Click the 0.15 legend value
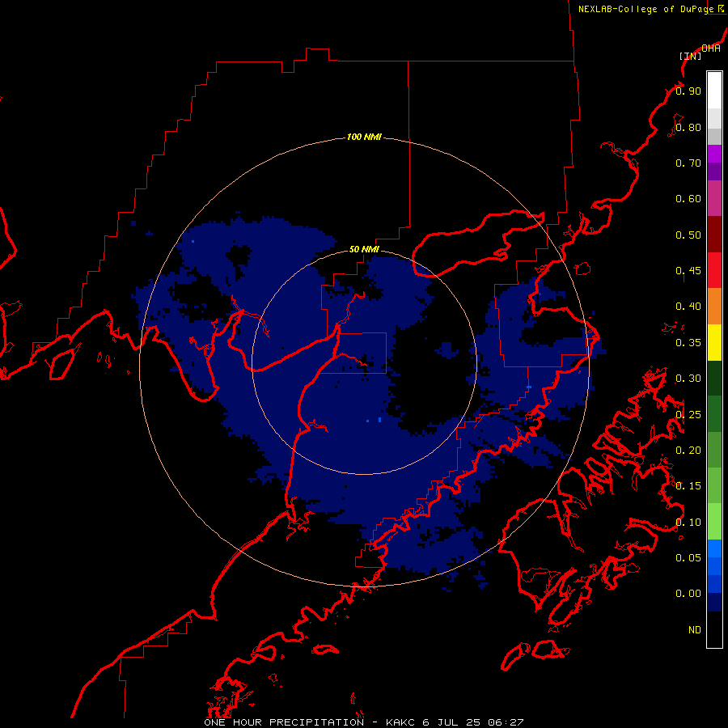Image resolution: width=728 pixels, height=728 pixels. [688, 486]
